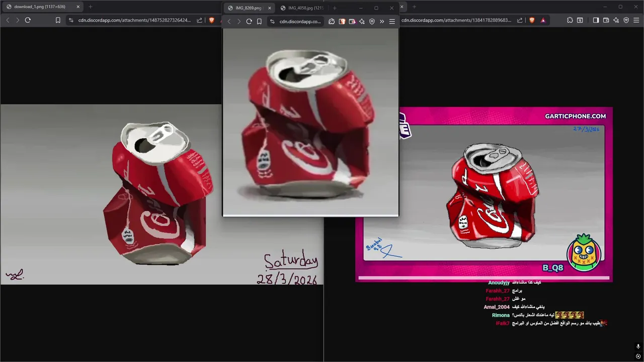
Task: Bookmark page in the middle window
Action: (259, 22)
